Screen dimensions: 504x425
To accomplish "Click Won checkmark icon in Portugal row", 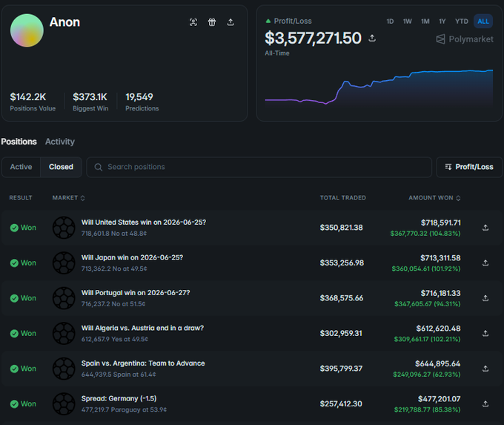I will click(14, 298).
